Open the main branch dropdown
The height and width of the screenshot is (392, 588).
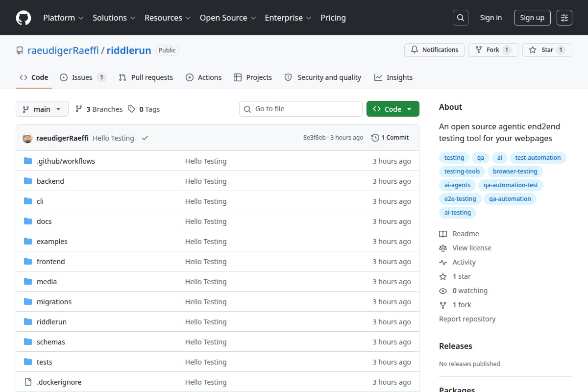point(42,109)
